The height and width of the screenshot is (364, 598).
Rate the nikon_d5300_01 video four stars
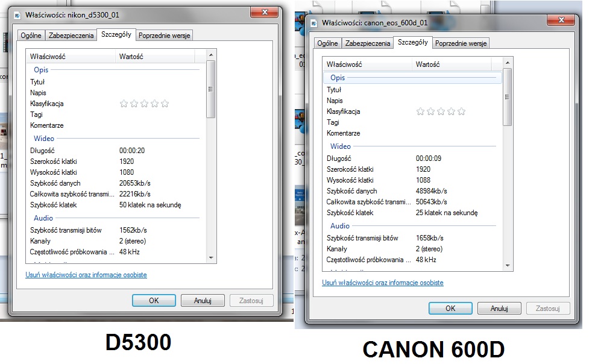[x=154, y=104]
